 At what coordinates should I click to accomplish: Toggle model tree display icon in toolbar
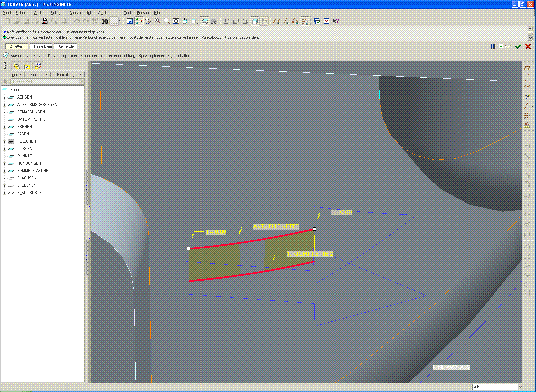[264, 21]
